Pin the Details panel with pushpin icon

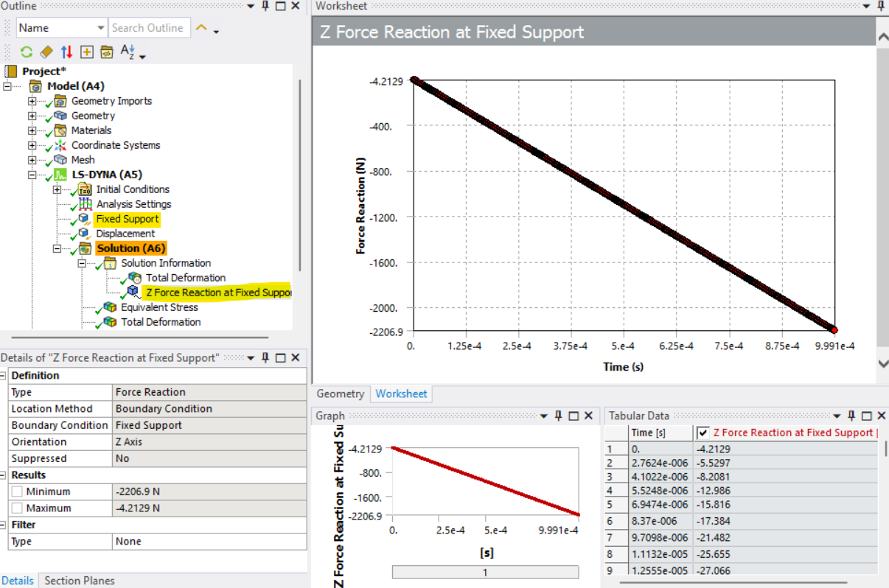[x=265, y=357]
